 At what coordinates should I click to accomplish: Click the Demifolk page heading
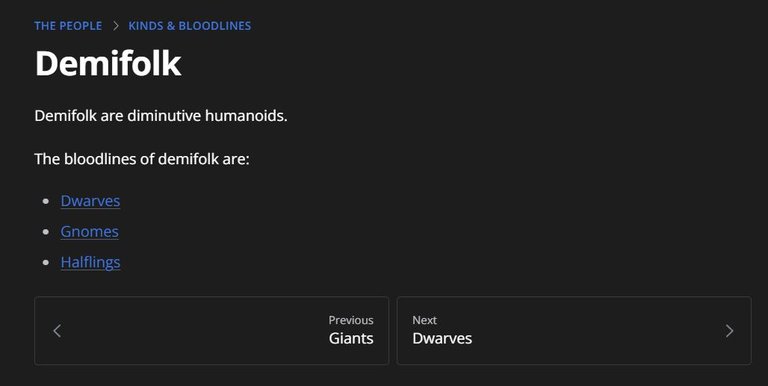108,63
